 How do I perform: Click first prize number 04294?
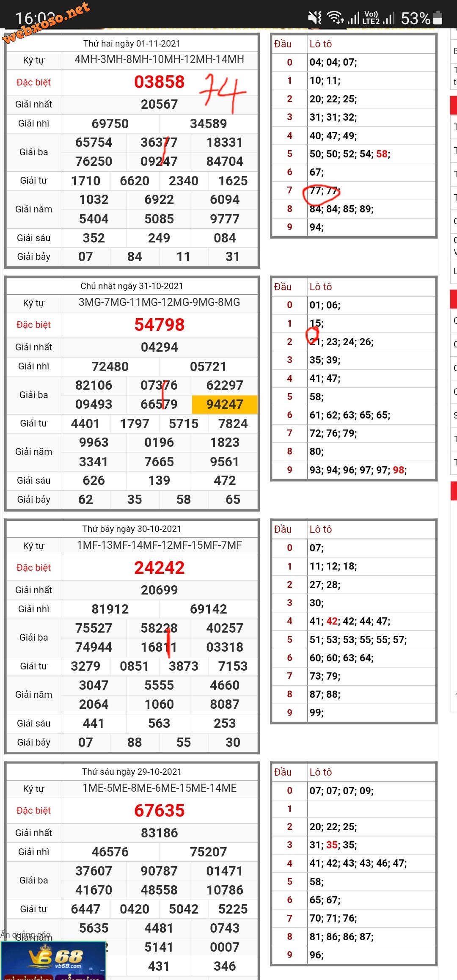pyautogui.click(x=159, y=347)
